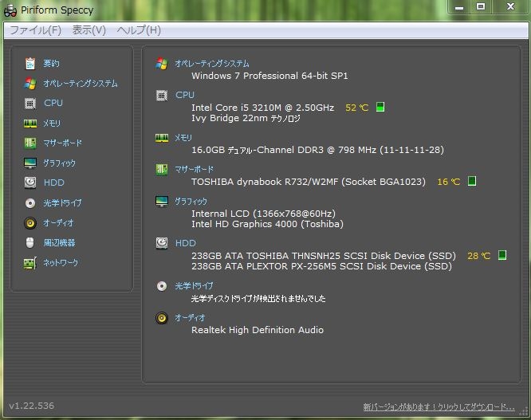Click TOSHIBA dynabook R732/W2MF text
This screenshot has height=420, width=531.
click(309, 182)
